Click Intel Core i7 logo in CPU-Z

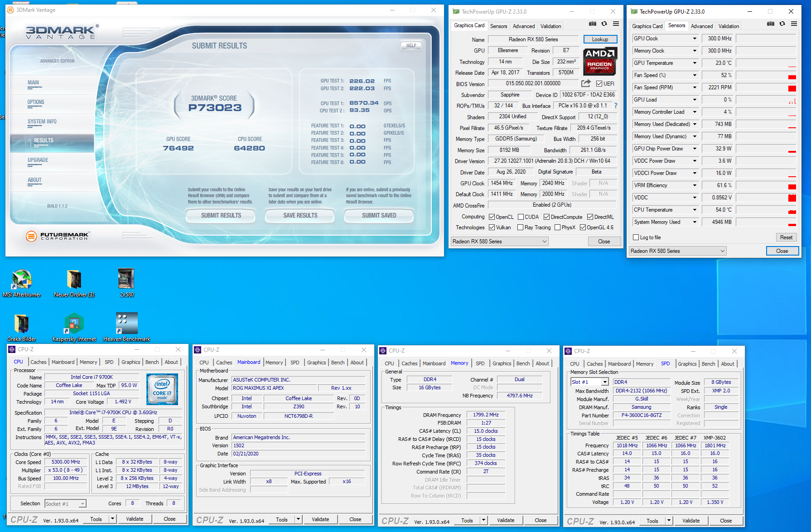(162, 389)
